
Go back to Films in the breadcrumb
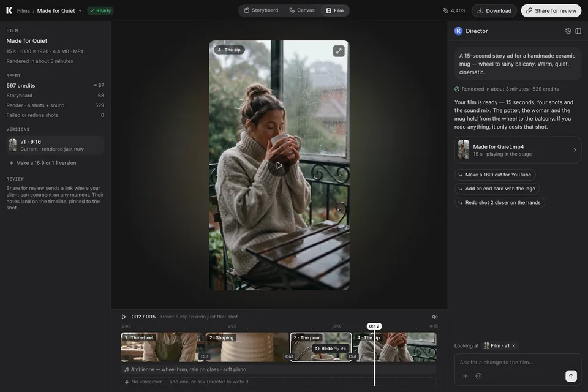[23, 10]
